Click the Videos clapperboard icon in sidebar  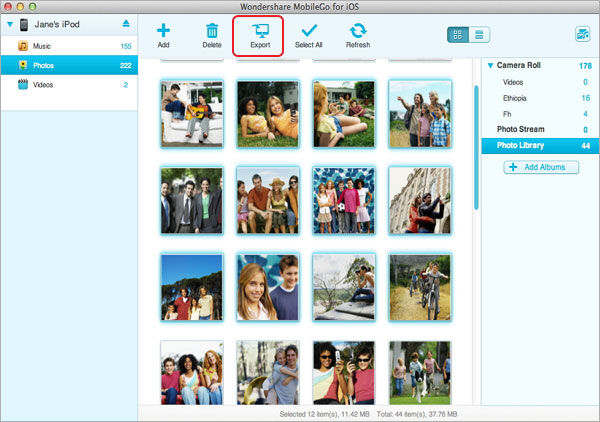[23, 84]
